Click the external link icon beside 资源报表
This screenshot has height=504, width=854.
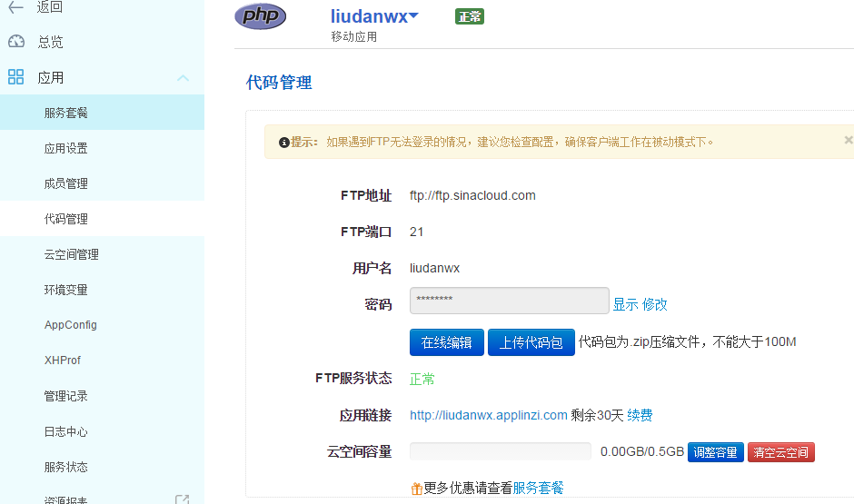182,499
